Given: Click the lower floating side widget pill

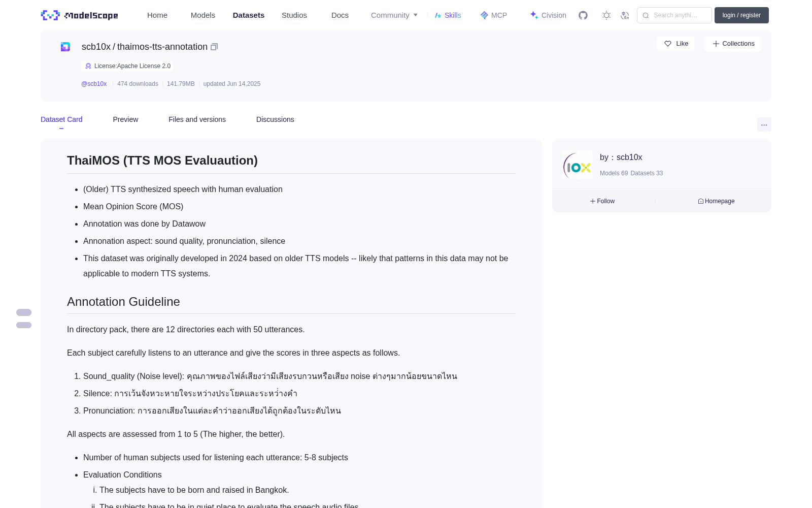Looking at the screenshot, I should [24, 325].
